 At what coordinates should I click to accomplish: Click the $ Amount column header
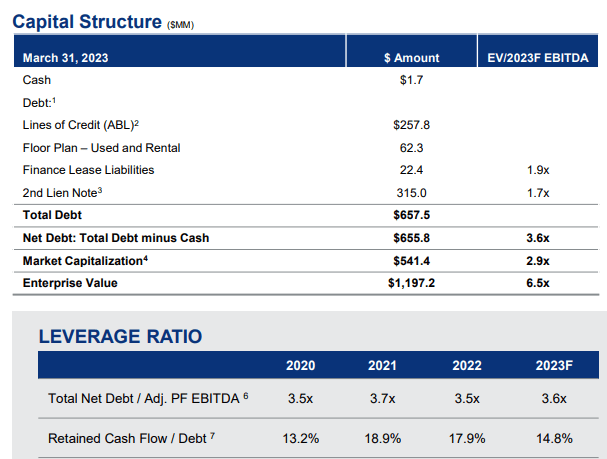click(412, 58)
